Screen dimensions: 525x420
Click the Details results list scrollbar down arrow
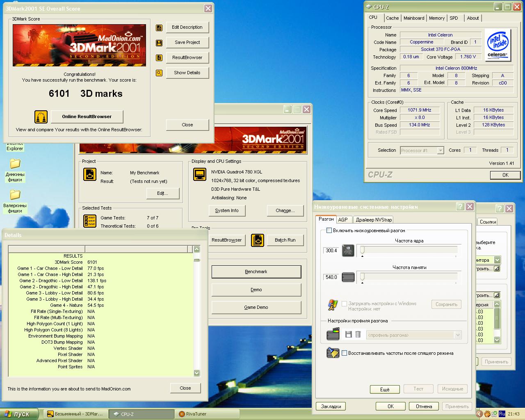pos(196,373)
